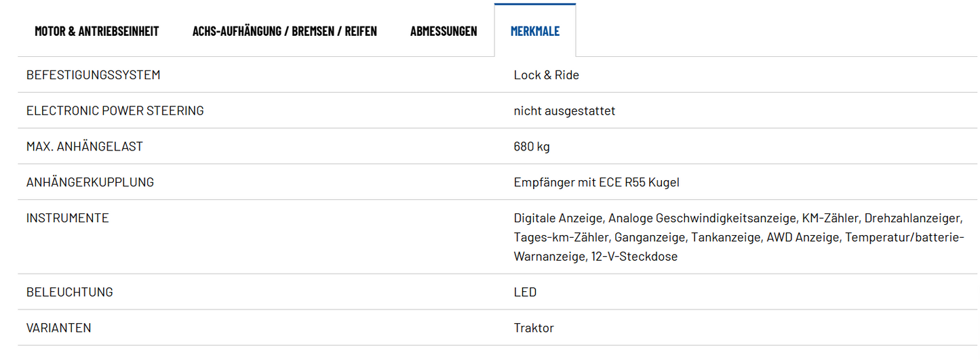The height and width of the screenshot is (359, 980).
Task: Click the Max. Anhängelast row label
Action: (85, 146)
